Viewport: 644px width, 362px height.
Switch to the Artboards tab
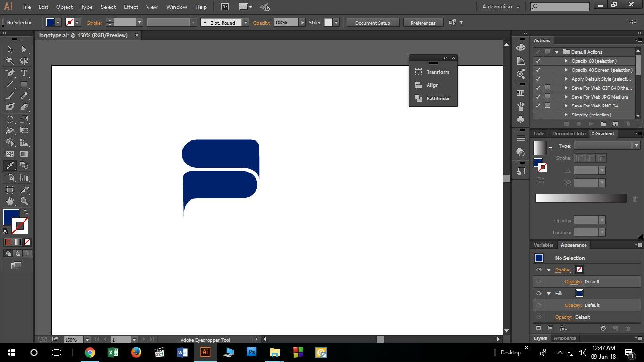click(x=565, y=338)
